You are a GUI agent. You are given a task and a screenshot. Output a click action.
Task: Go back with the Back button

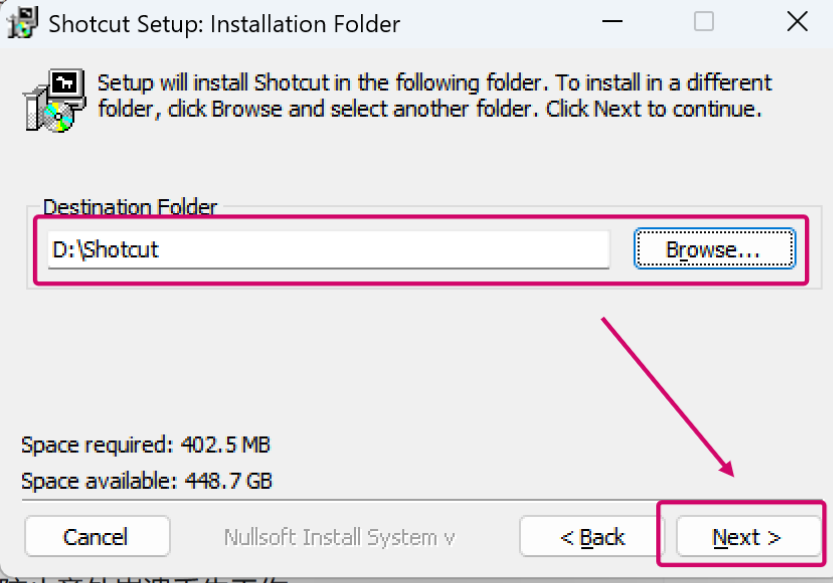[592, 537]
